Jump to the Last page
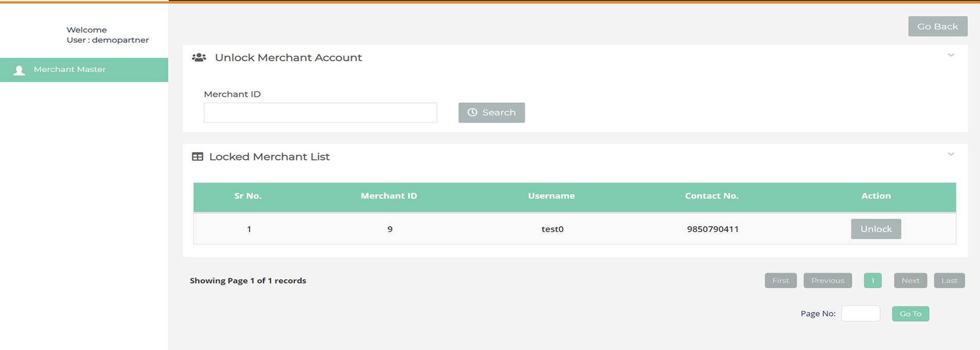 tap(949, 281)
